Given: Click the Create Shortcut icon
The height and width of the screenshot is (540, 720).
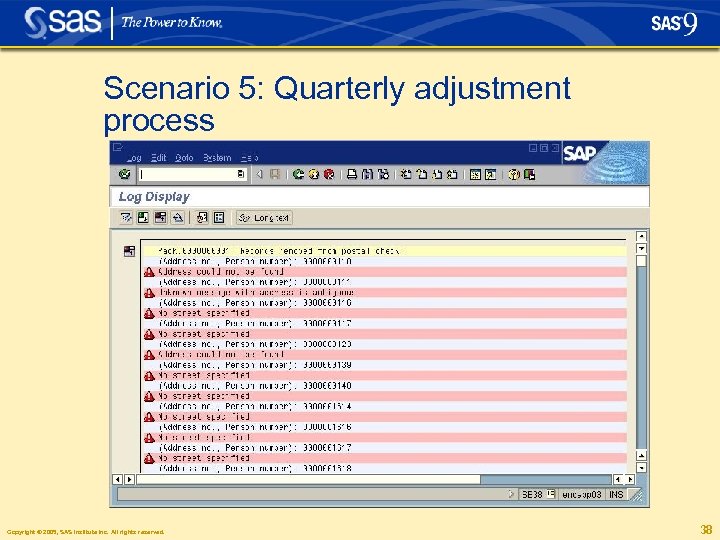Looking at the screenshot, I should (490, 174).
